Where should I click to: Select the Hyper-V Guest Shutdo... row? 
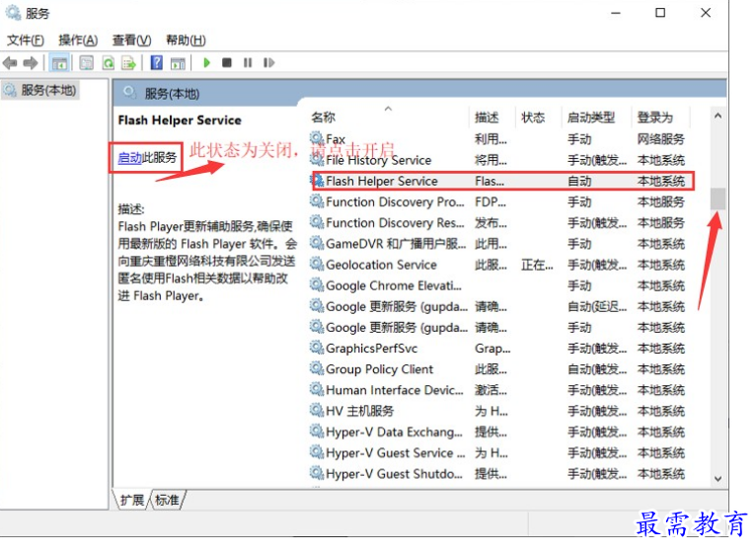[x=499, y=474]
